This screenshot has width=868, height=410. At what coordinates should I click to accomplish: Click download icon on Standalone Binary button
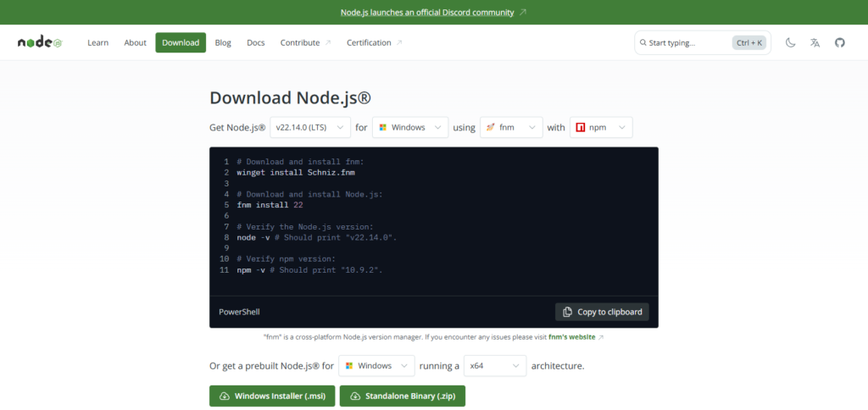click(355, 396)
